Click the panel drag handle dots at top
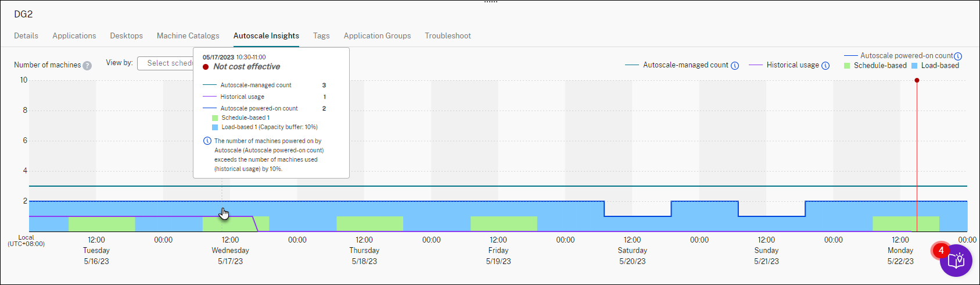Screen dimensions: 980x285 pyautogui.click(x=490, y=2)
